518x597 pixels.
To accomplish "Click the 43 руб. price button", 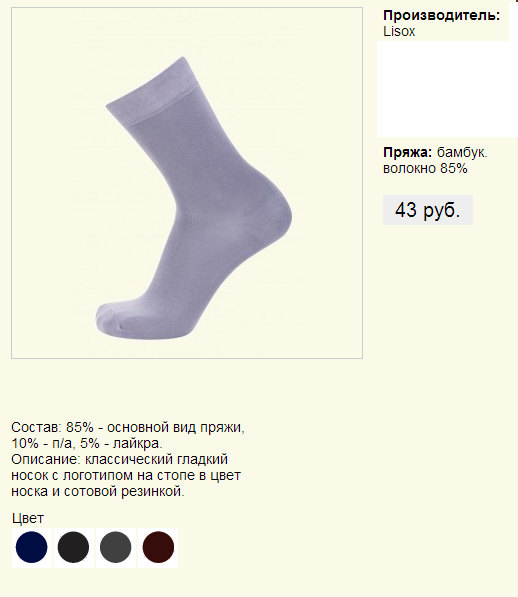I will (x=428, y=210).
